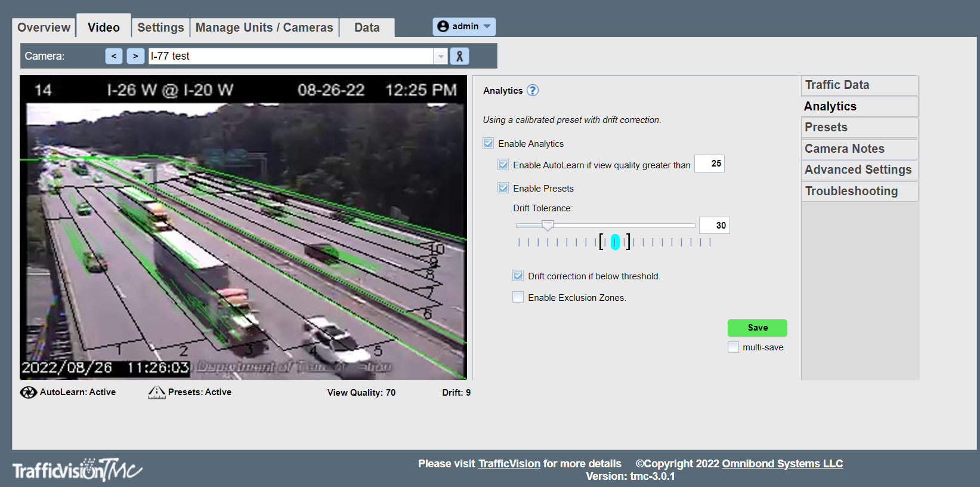Open the Troubleshooting side menu

(860, 191)
